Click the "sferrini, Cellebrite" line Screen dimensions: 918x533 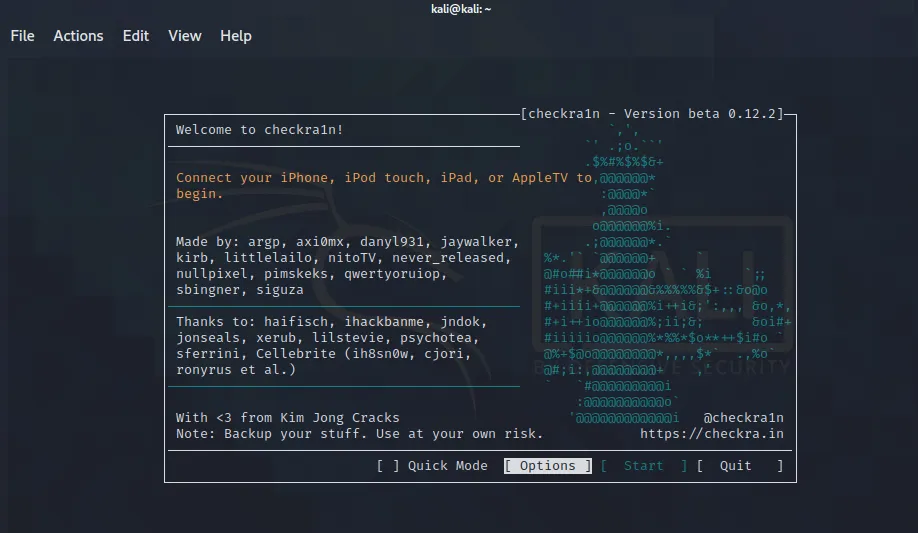click(323, 354)
